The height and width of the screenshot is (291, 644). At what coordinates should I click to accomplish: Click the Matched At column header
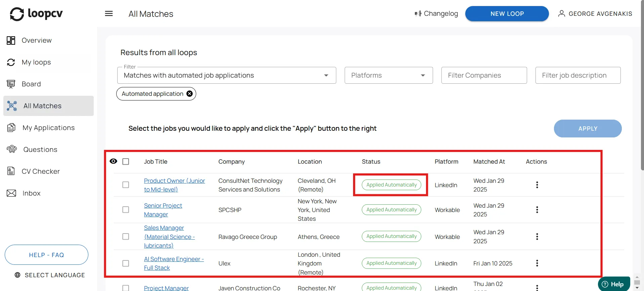489,162
